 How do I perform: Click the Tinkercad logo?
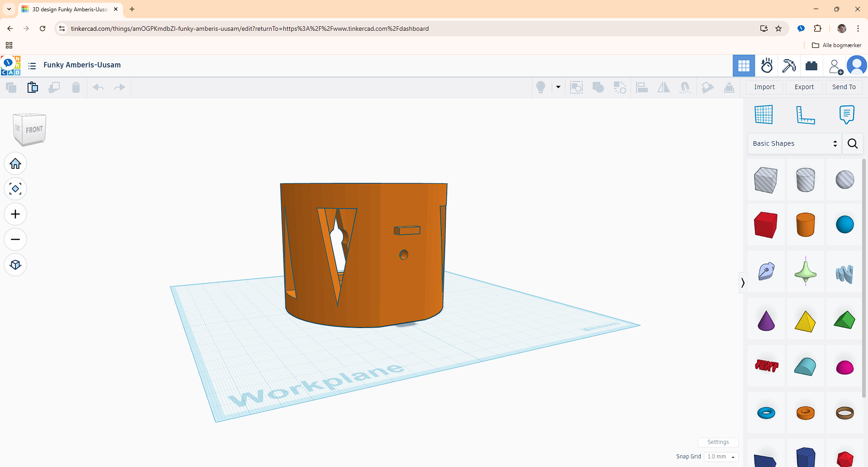(11, 66)
